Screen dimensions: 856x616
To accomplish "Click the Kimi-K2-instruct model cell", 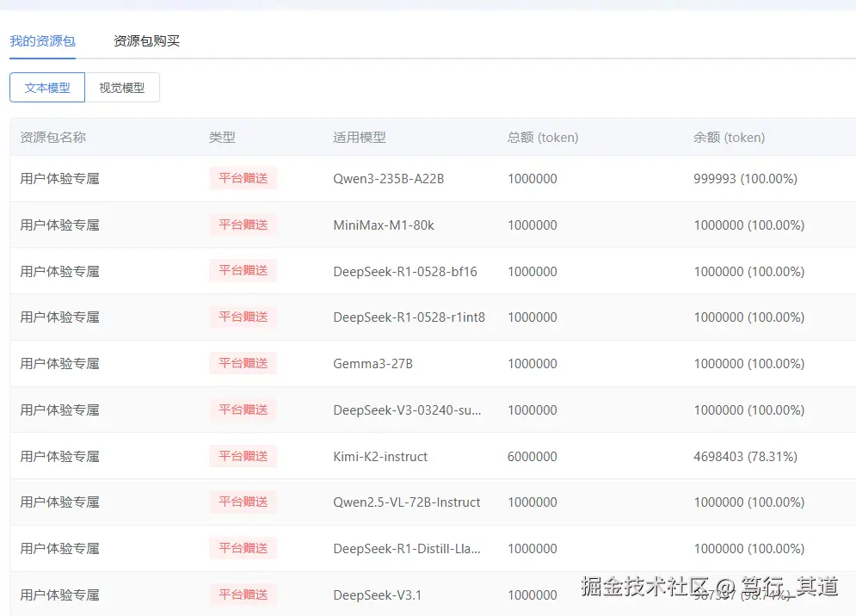I will point(380,457).
